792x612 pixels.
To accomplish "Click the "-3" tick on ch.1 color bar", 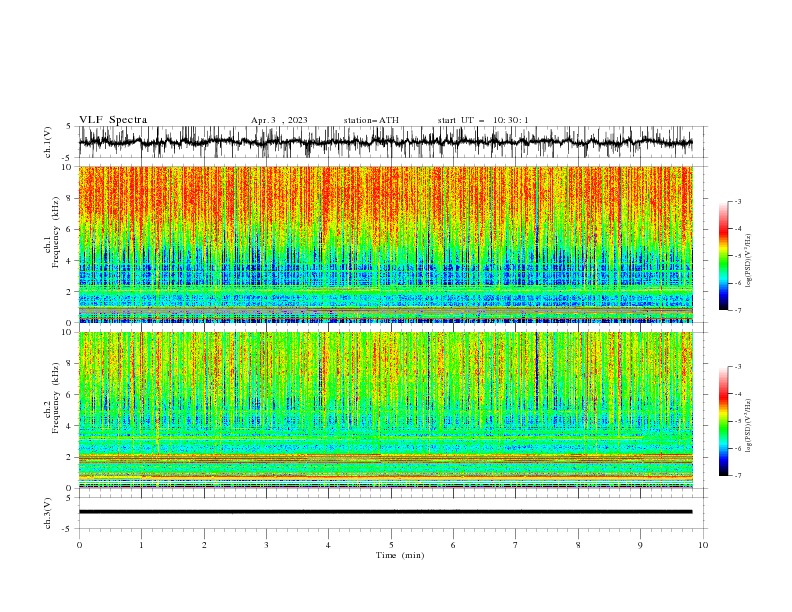I will pyautogui.click(x=738, y=201).
